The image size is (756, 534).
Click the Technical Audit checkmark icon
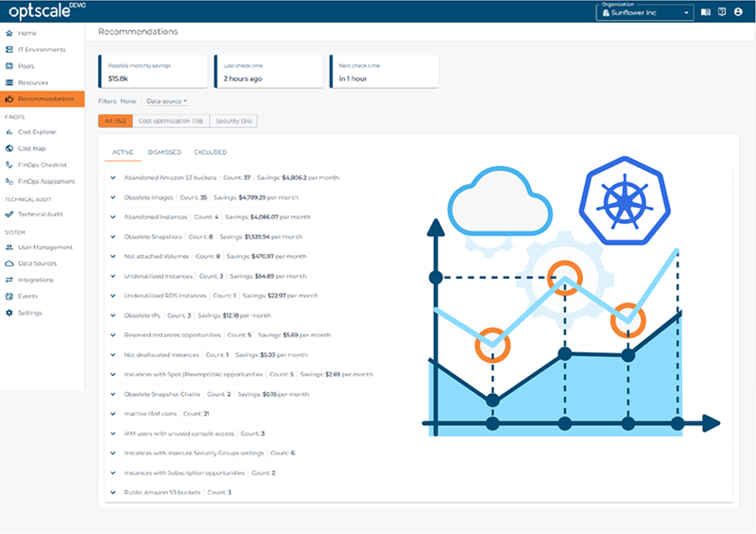(x=9, y=214)
